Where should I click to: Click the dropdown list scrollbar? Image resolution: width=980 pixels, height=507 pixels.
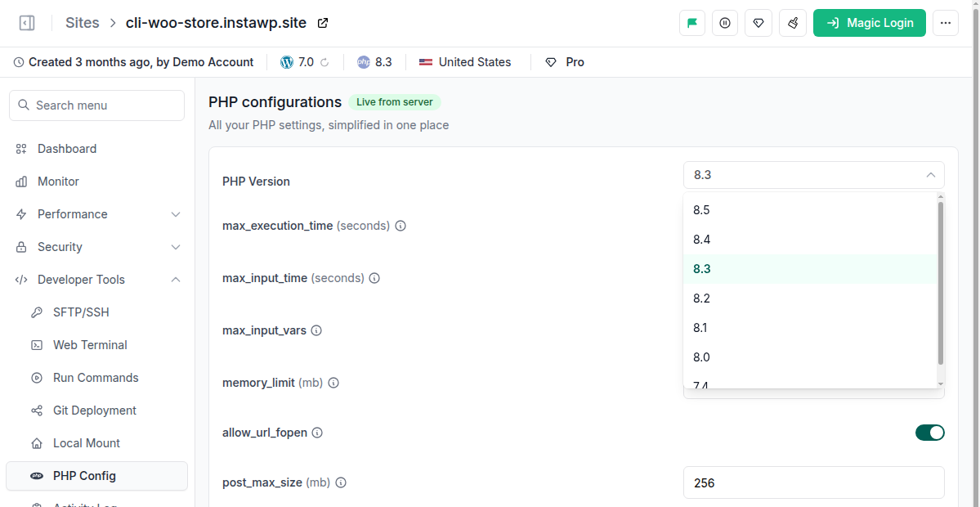pos(941,283)
